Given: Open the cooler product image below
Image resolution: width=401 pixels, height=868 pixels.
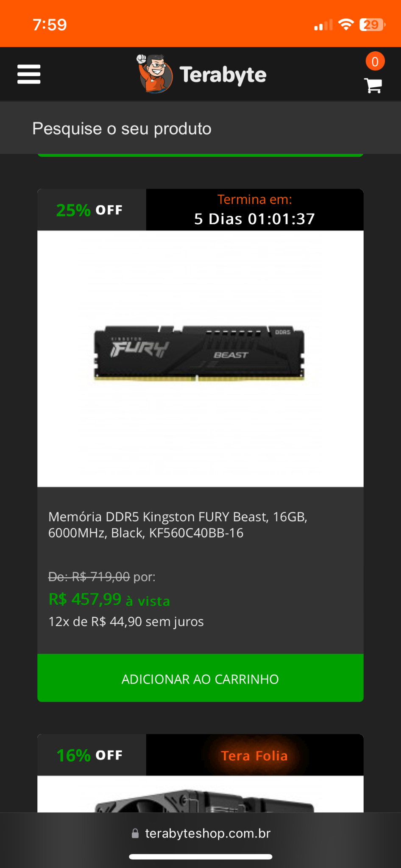Looking at the screenshot, I should pyautogui.click(x=200, y=794).
